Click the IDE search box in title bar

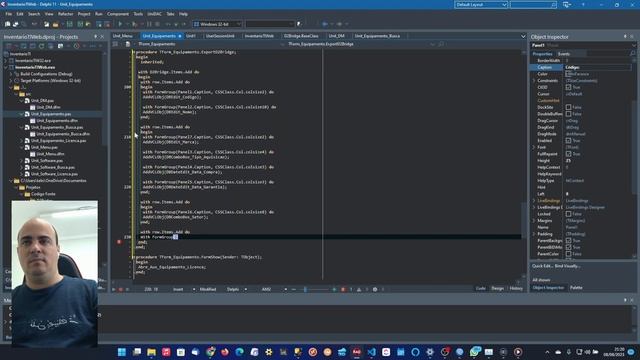533,4
